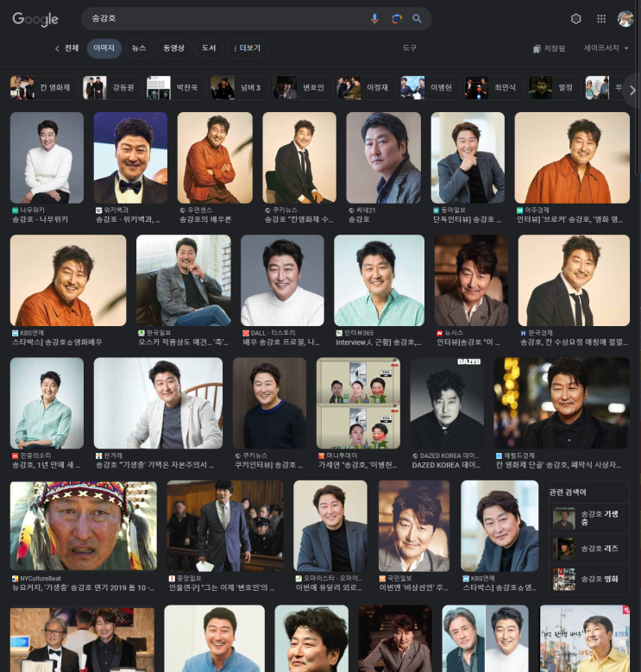Screen dimensions: 641x672
Task: Open the 머니투데이 cartoon image thumbnail
Action: click(358, 403)
